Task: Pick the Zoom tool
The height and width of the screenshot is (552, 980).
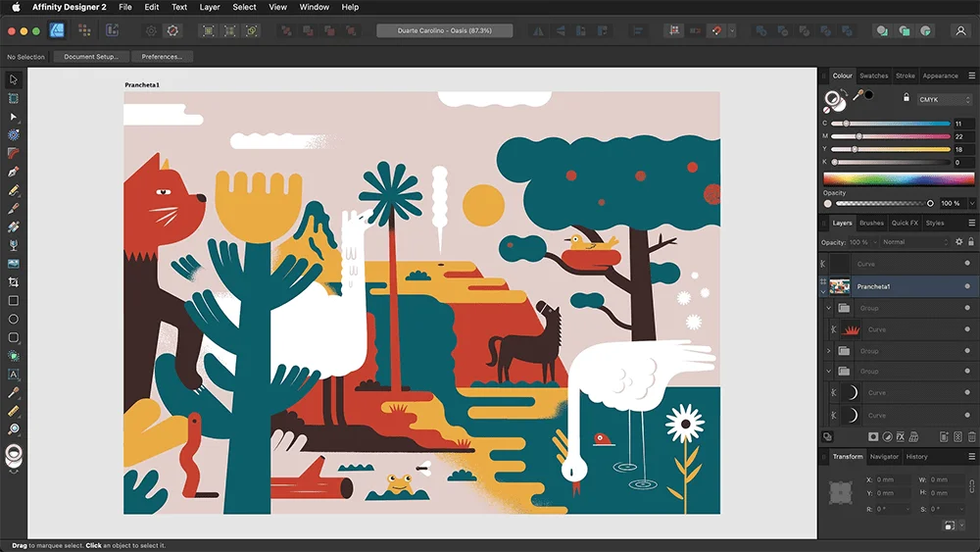Action: coord(14,429)
